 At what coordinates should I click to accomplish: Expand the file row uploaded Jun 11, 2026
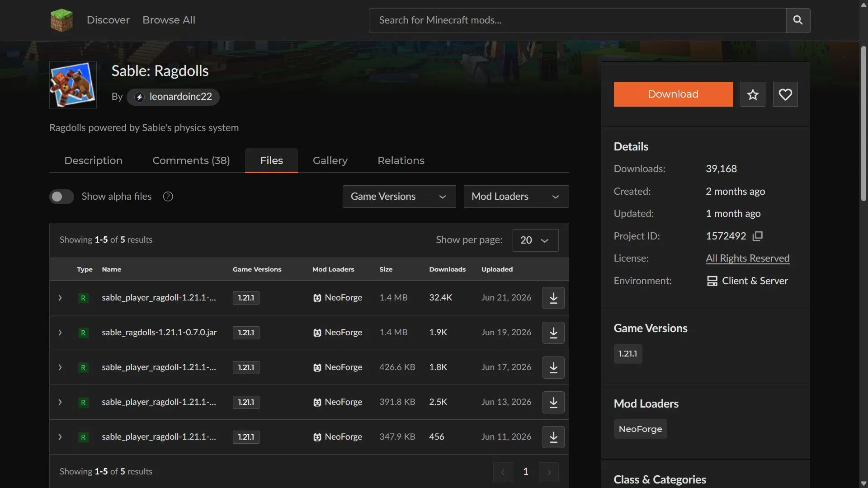coord(60,437)
